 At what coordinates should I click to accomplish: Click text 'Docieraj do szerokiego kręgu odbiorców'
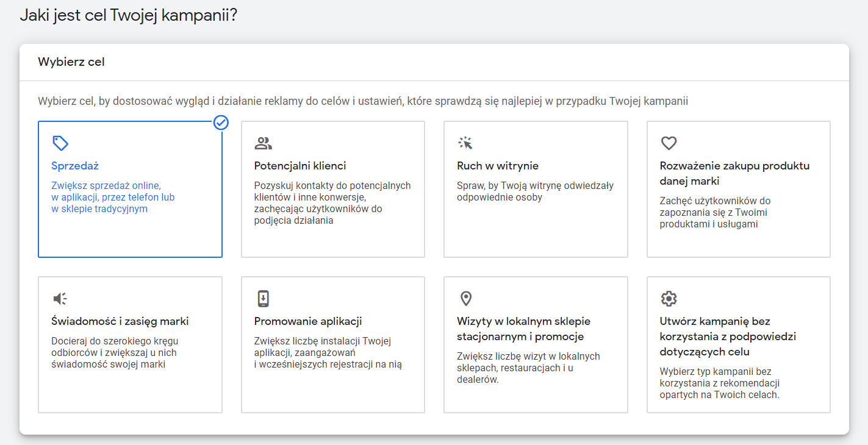(115, 352)
